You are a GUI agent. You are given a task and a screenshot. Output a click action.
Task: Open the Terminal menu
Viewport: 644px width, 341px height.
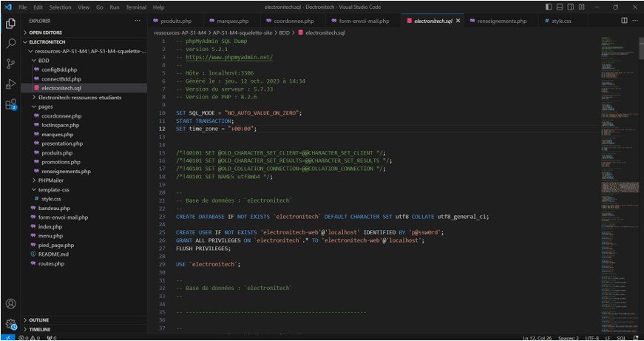click(x=136, y=7)
